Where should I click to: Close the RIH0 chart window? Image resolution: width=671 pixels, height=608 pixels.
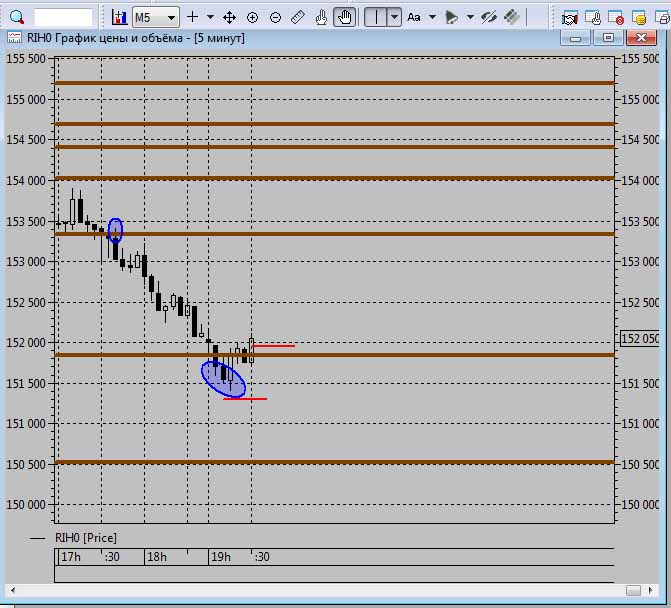[641, 38]
